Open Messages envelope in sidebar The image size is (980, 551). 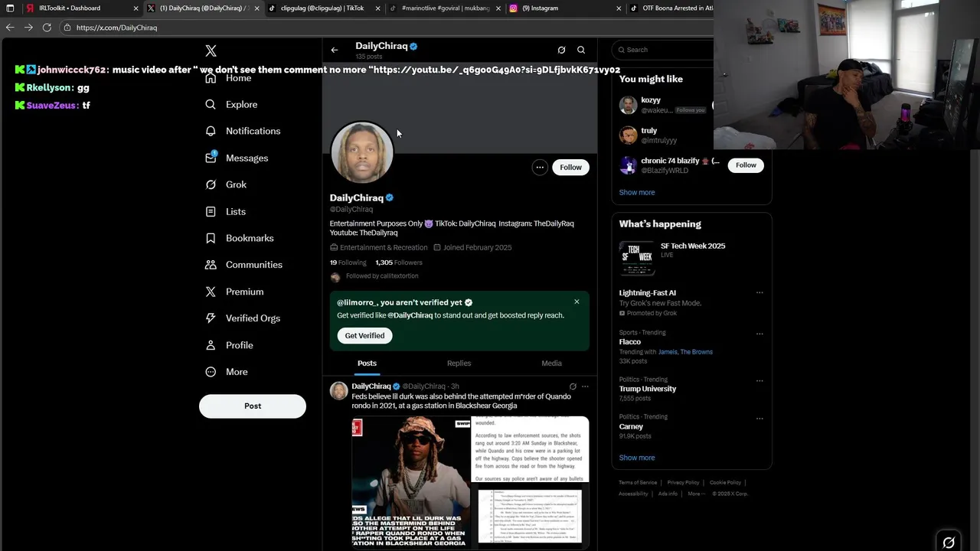tap(211, 158)
